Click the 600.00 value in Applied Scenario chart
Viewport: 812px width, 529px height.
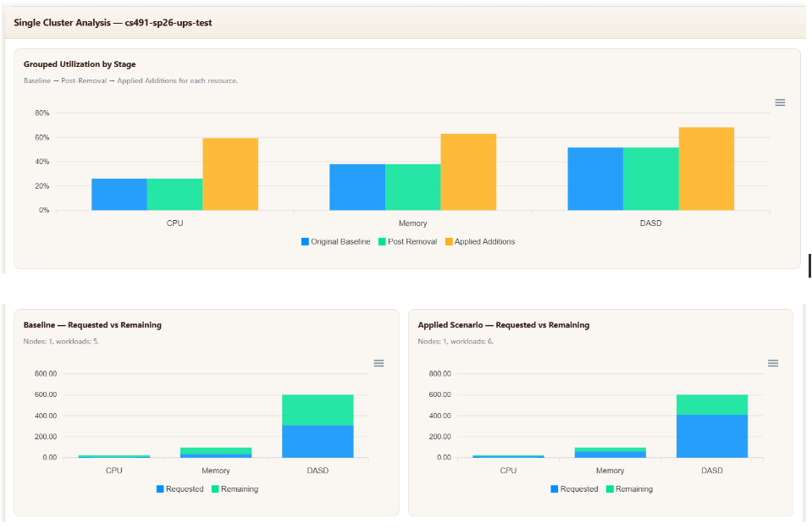439,394
